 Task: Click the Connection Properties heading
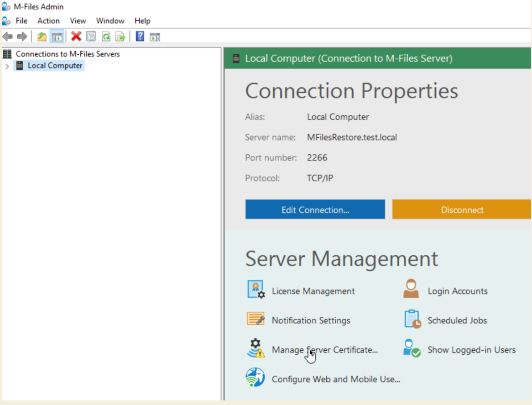tap(351, 91)
